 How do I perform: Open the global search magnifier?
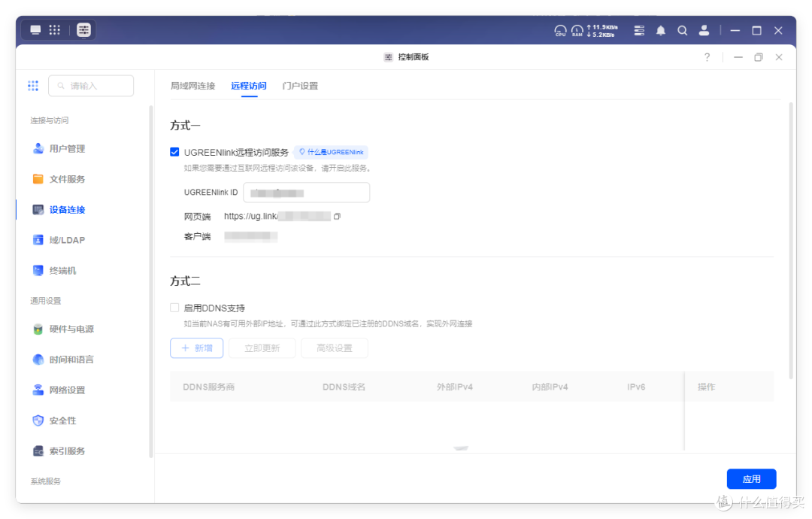(683, 31)
